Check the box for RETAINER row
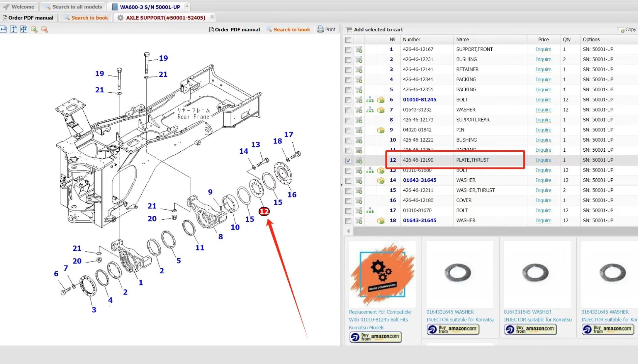Screen dimensions: 638x364 coord(348,70)
